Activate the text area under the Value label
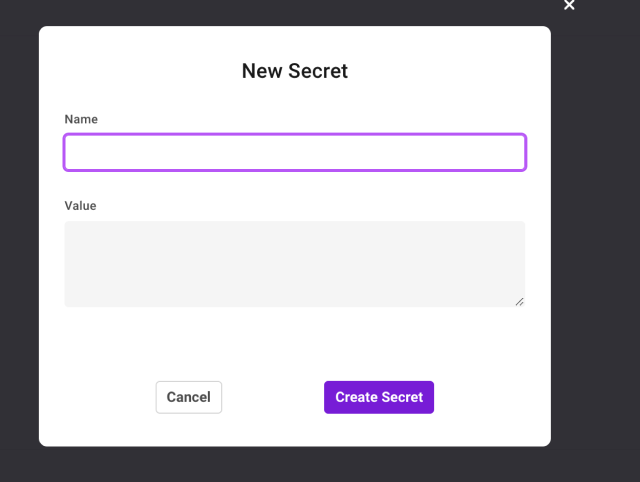The image size is (640, 482). tap(295, 264)
